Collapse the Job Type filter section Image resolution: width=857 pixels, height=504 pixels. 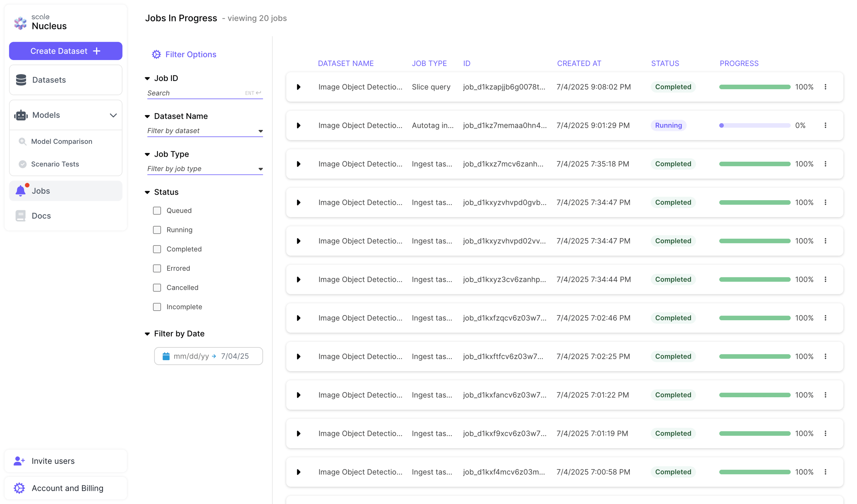[x=147, y=154]
